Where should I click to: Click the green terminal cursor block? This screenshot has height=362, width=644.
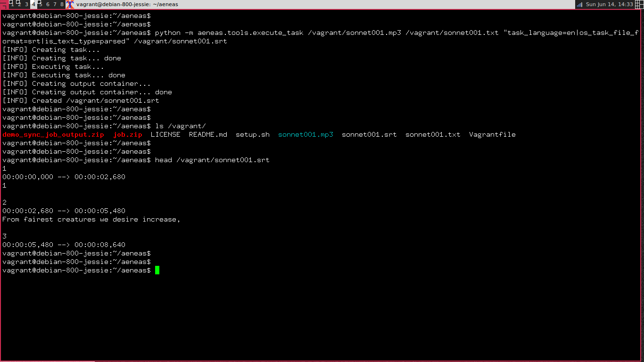pos(157,270)
